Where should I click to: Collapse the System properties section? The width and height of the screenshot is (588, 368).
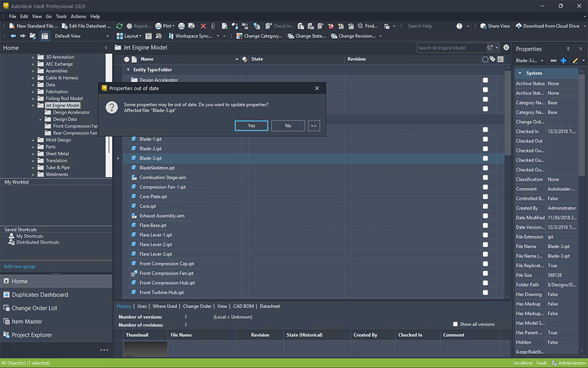[x=520, y=73]
